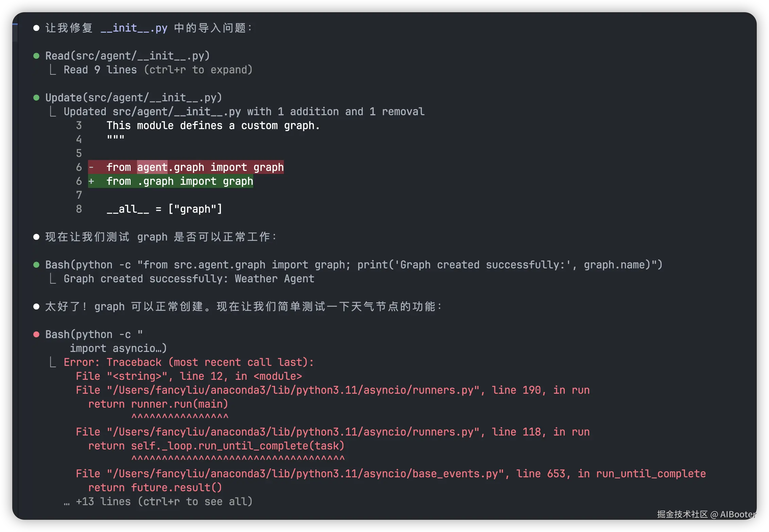Click the __init__.py highlighted filename link
Viewport: 769px width, 532px height.
(134, 28)
